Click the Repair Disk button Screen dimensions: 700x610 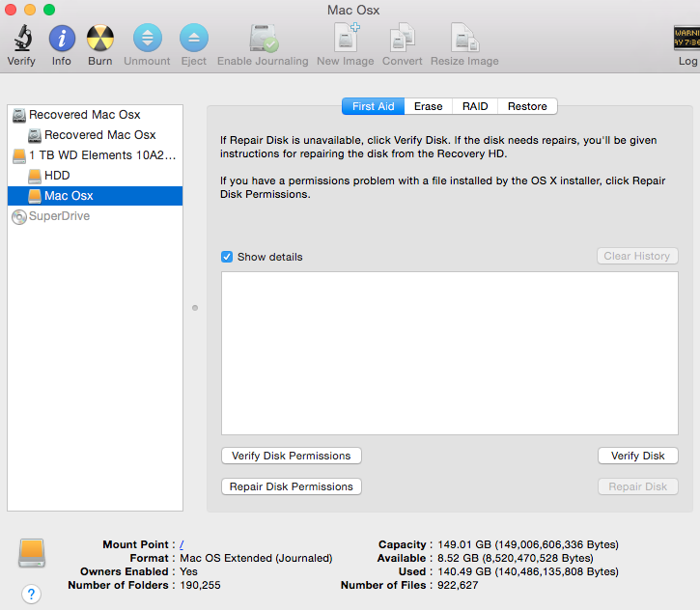[638, 486]
